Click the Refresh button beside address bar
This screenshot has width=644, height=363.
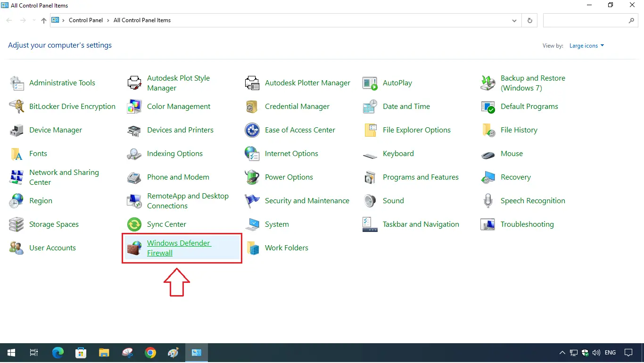click(x=530, y=21)
